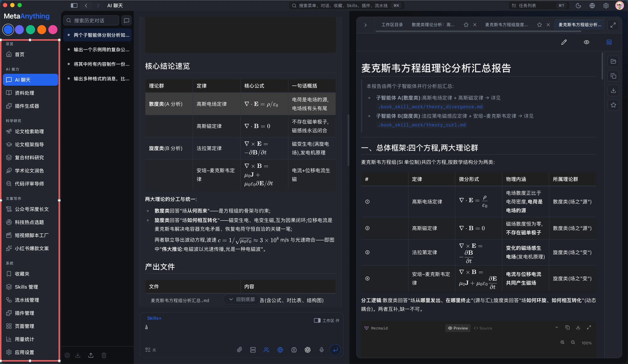628x364 pixels.
Task: Select conversation 输出一个示例用的复杂公...
Action: [x=98, y=50]
